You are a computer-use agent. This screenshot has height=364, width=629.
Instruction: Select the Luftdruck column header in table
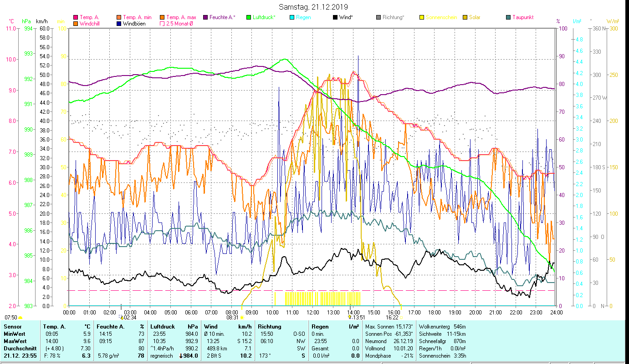(162, 326)
